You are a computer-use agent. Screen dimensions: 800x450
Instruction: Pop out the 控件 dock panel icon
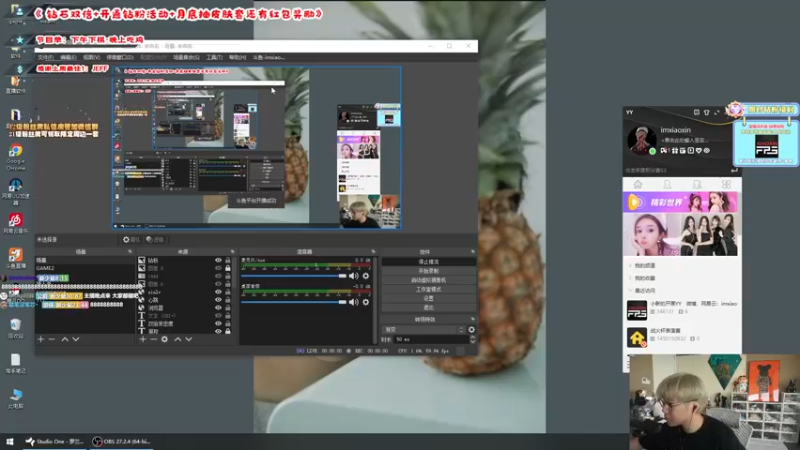pos(472,252)
